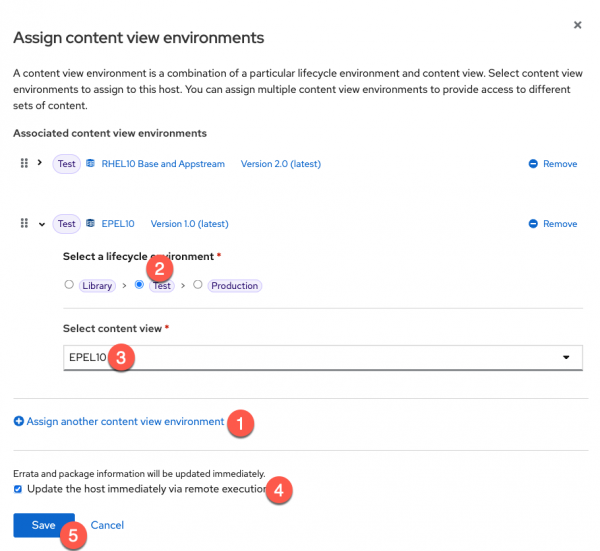Grab the drag handle of the RHEL10 row

(24, 163)
